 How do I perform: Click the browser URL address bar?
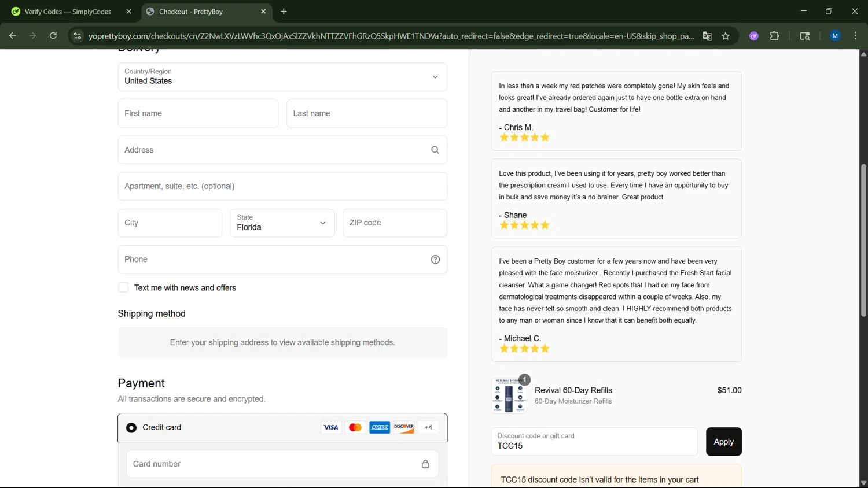[391, 36]
